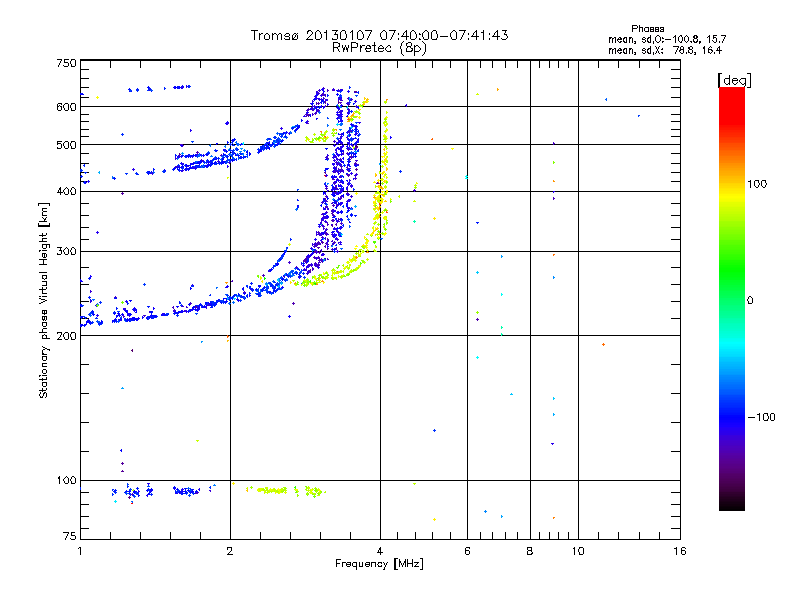The image size is (800, 600).
Task: Click the x-axis tick label '4'
Action: (x=380, y=551)
